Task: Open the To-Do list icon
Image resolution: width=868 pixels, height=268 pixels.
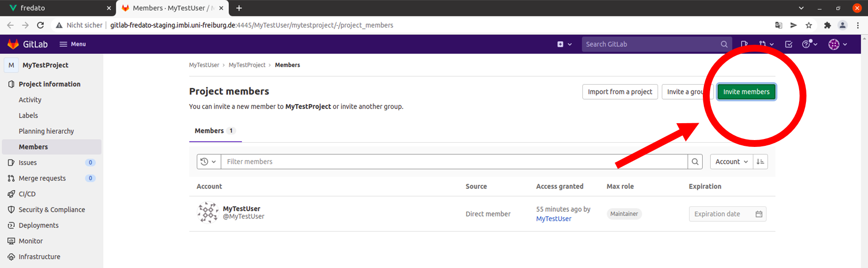Action: (x=789, y=44)
